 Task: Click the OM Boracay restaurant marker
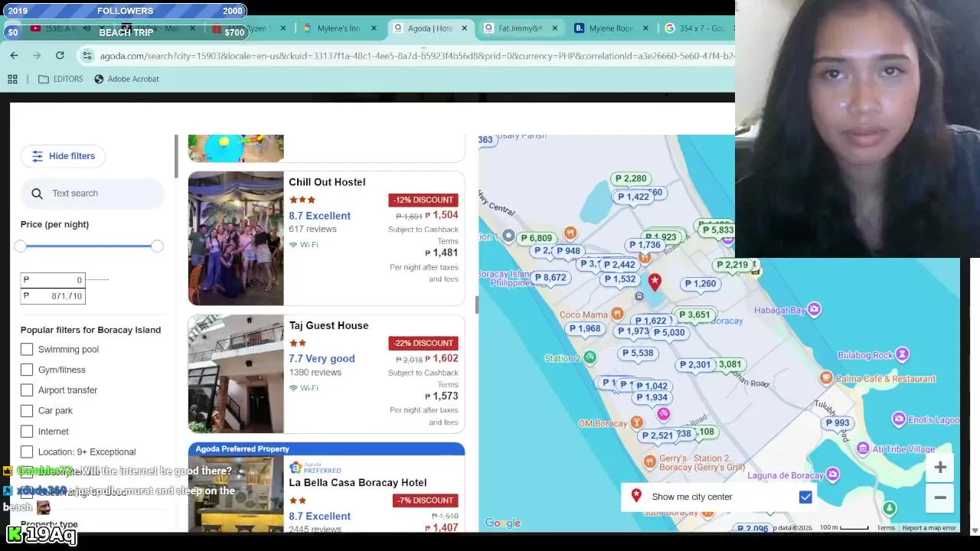[636, 422]
